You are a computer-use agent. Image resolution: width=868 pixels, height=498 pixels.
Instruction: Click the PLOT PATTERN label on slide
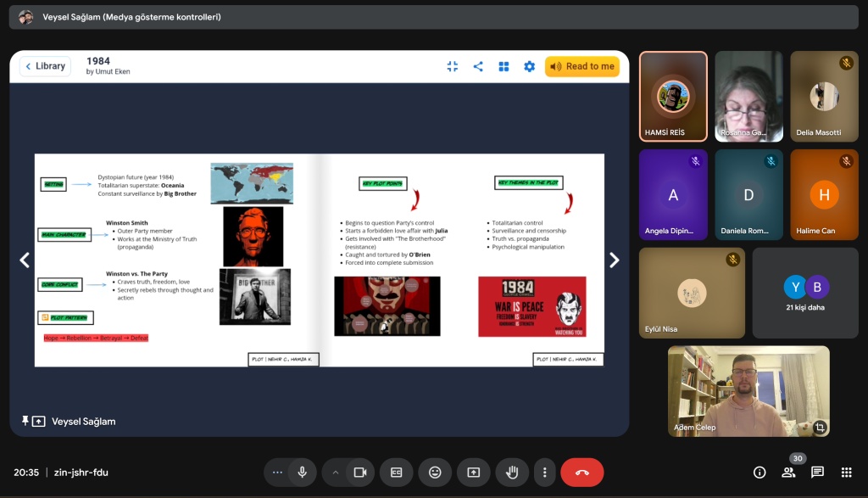click(65, 317)
